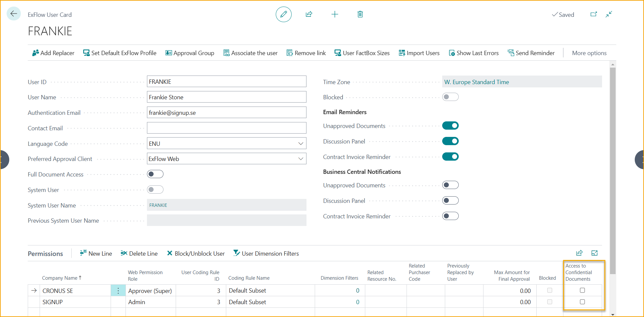The image size is (644, 317).
Task: Go back using the left arrow icon
Action: tap(14, 14)
